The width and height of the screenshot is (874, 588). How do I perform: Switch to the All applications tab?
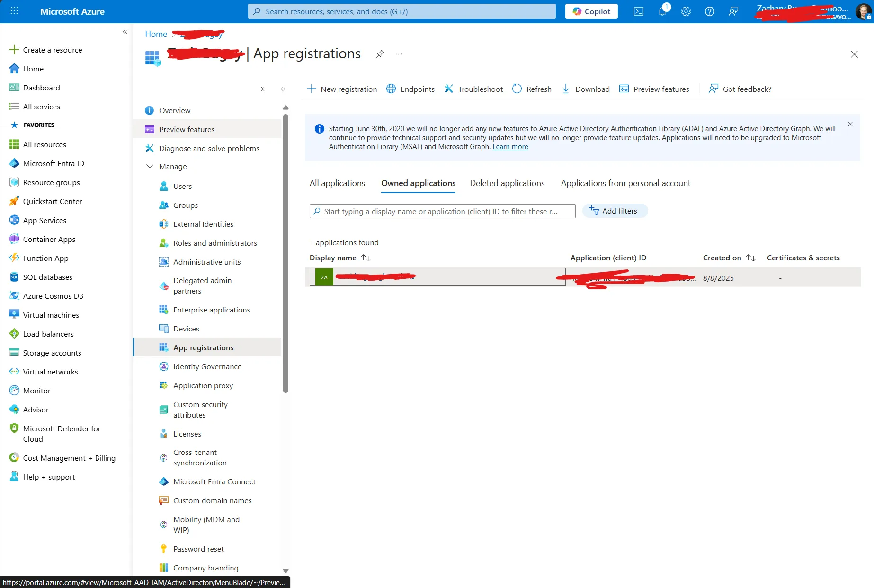coord(337,183)
